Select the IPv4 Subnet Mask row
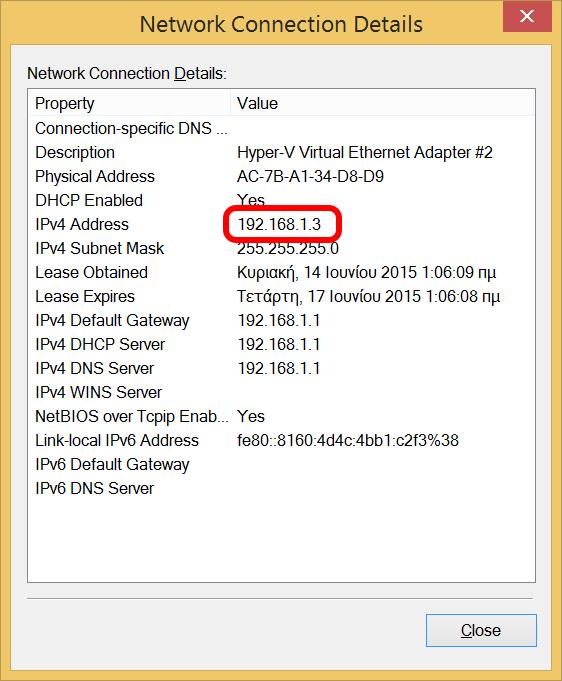Viewport: 562px width, 681px height. (x=281, y=248)
